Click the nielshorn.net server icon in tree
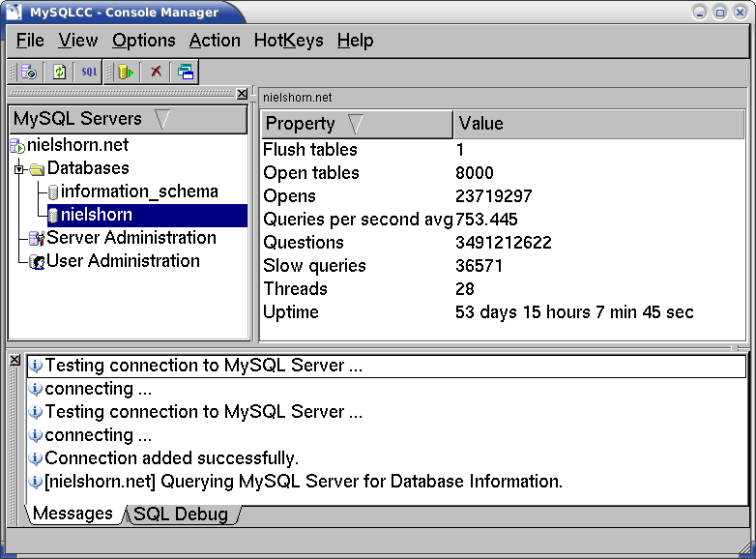 coord(17,146)
